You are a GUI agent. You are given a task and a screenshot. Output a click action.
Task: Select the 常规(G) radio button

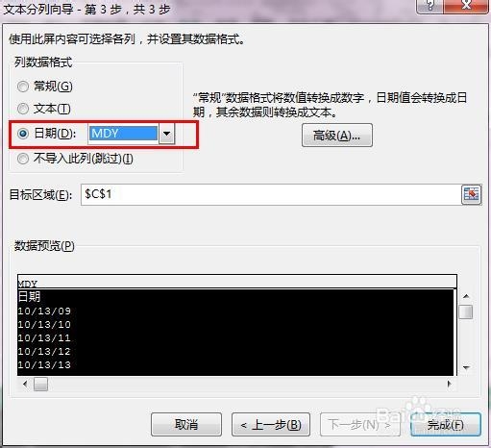pos(23,87)
